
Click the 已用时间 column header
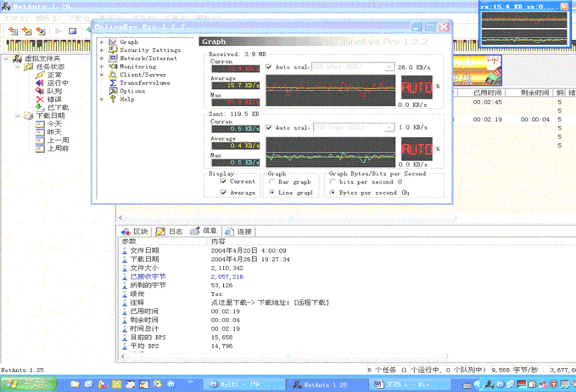click(x=487, y=93)
